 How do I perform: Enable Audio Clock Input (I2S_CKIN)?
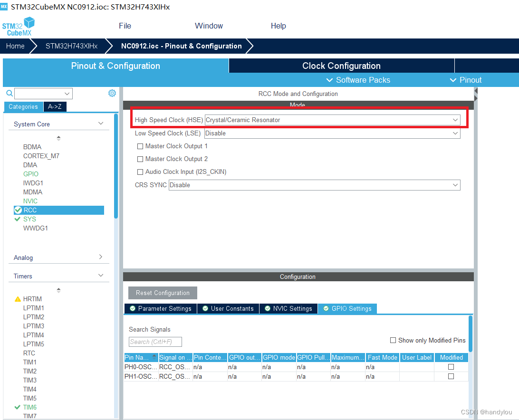pyautogui.click(x=140, y=172)
